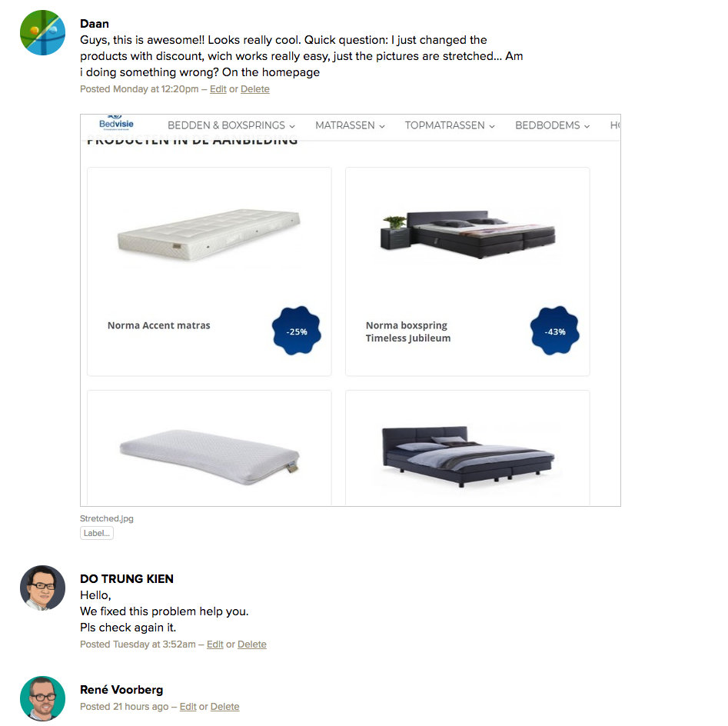This screenshot has width=728, height=726.
Task: Open the white pillow product image
Action: (209, 457)
